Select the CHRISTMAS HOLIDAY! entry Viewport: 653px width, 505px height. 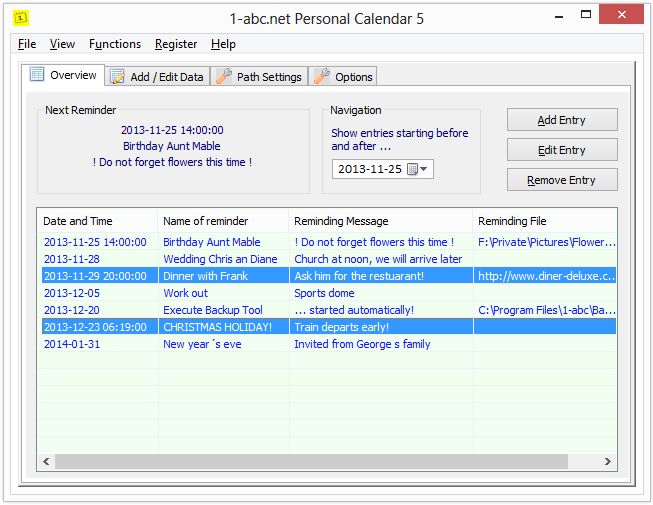217,327
